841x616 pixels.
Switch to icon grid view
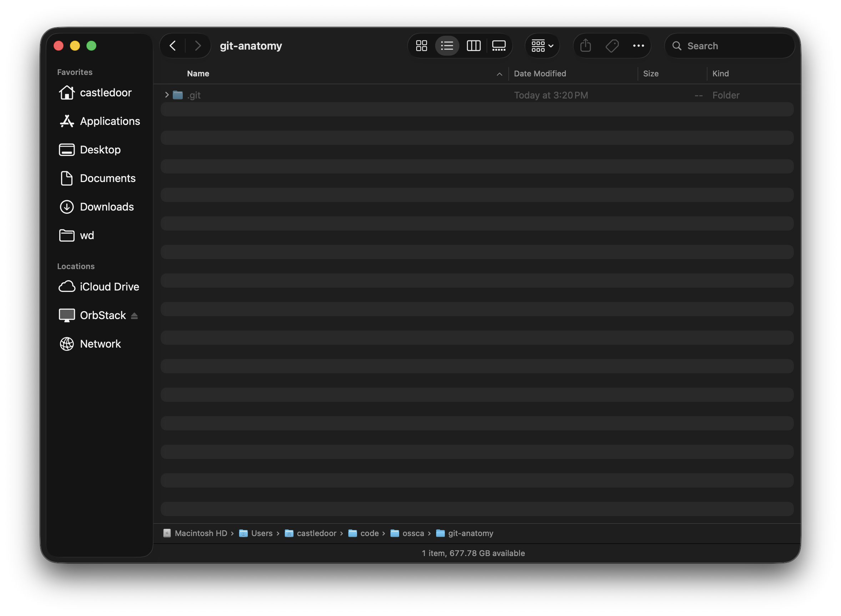tap(422, 46)
